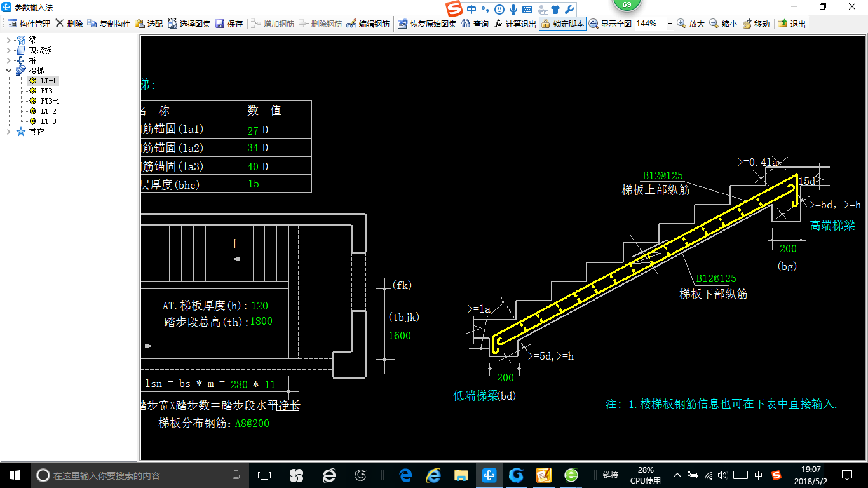Expand the 其它 tree node
This screenshot has width=868, height=488.
9,132
